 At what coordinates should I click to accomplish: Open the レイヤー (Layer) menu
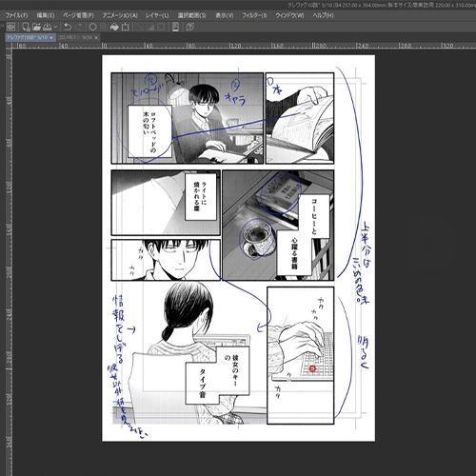pos(157,15)
